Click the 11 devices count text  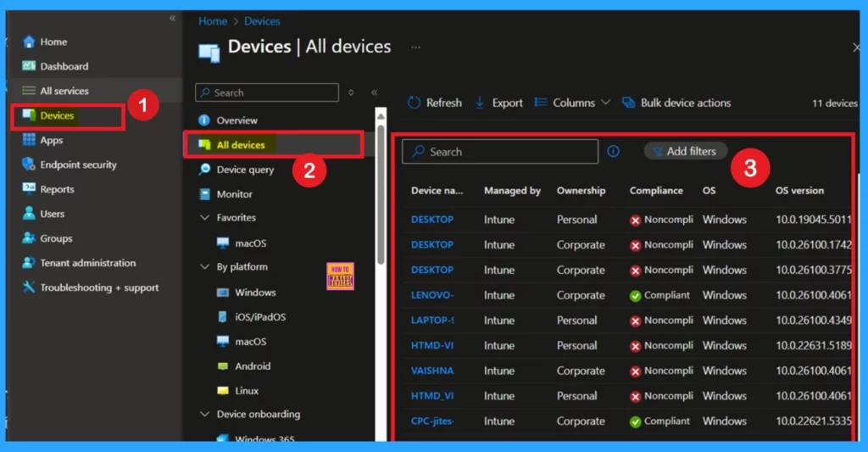click(834, 103)
